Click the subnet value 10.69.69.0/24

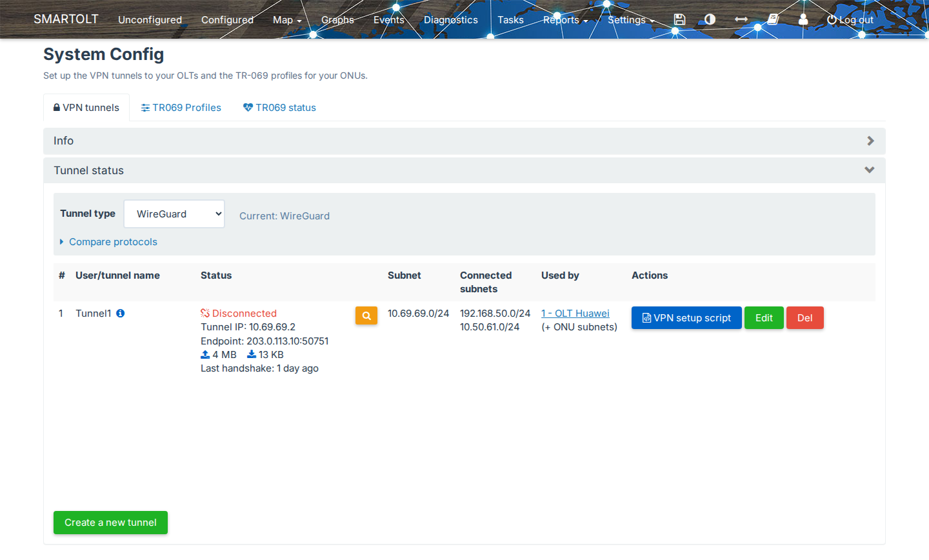[418, 314]
